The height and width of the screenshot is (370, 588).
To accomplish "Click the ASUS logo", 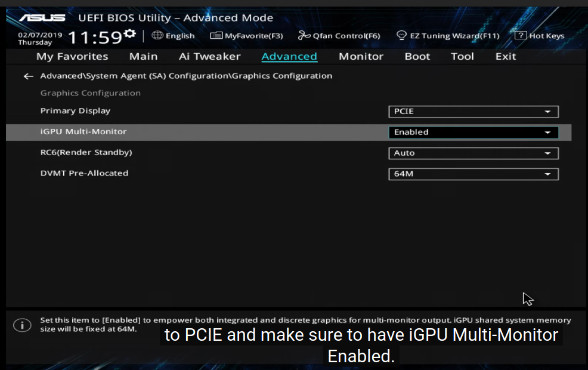I will pyautogui.click(x=42, y=18).
